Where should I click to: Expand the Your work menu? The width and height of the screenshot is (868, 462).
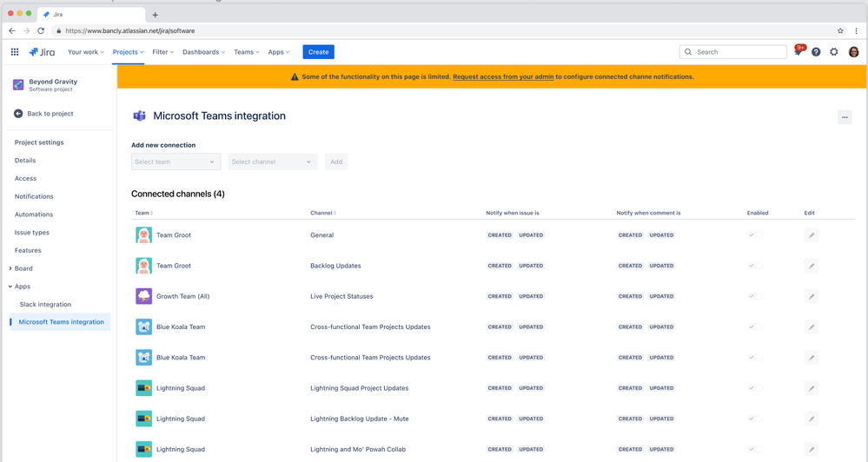tap(86, 52)
